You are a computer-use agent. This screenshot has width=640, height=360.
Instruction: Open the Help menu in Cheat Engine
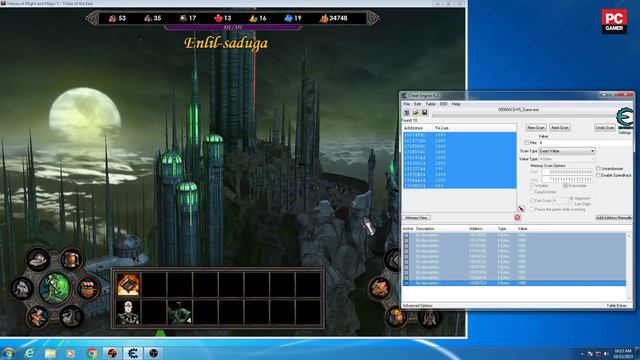click(456, 104)
